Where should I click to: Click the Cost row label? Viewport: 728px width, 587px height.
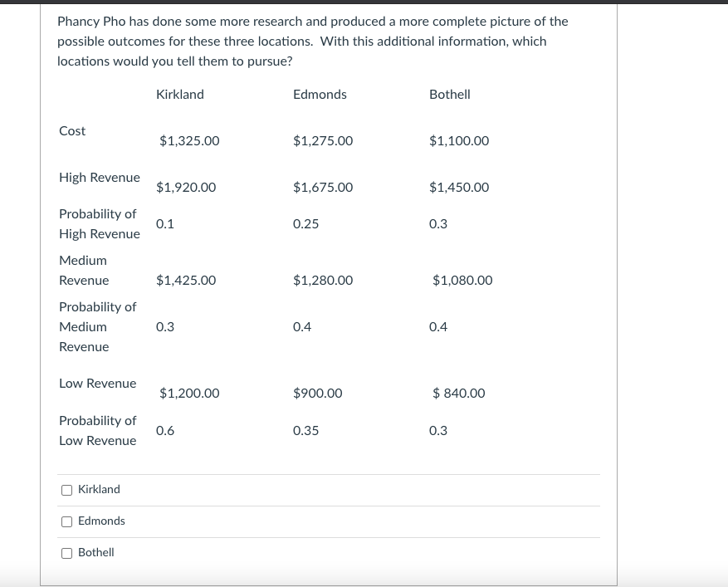72,130
